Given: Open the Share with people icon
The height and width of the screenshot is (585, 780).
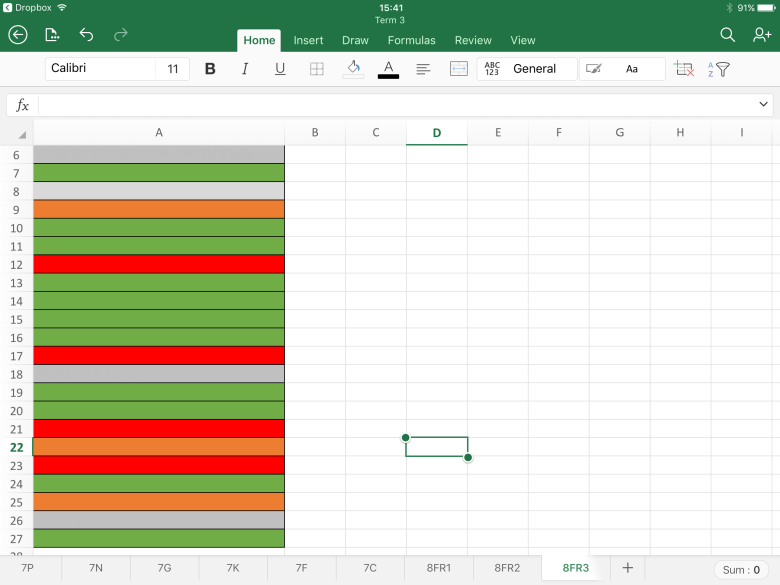Looking at the screenshot, I should pyautogui.click(x=762, y=35).
